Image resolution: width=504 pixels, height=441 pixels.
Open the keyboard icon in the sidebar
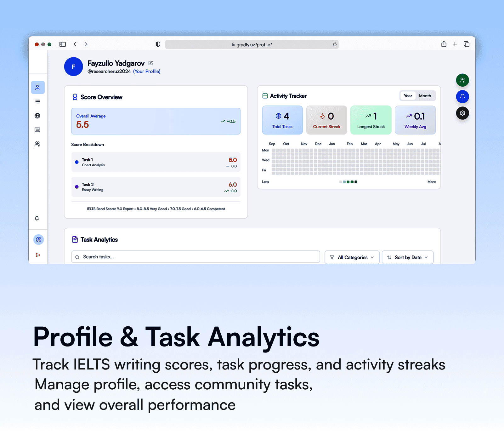(37, 129)
